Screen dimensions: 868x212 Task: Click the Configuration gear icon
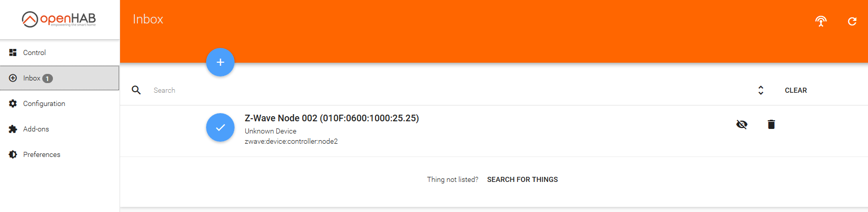[13, 103]
